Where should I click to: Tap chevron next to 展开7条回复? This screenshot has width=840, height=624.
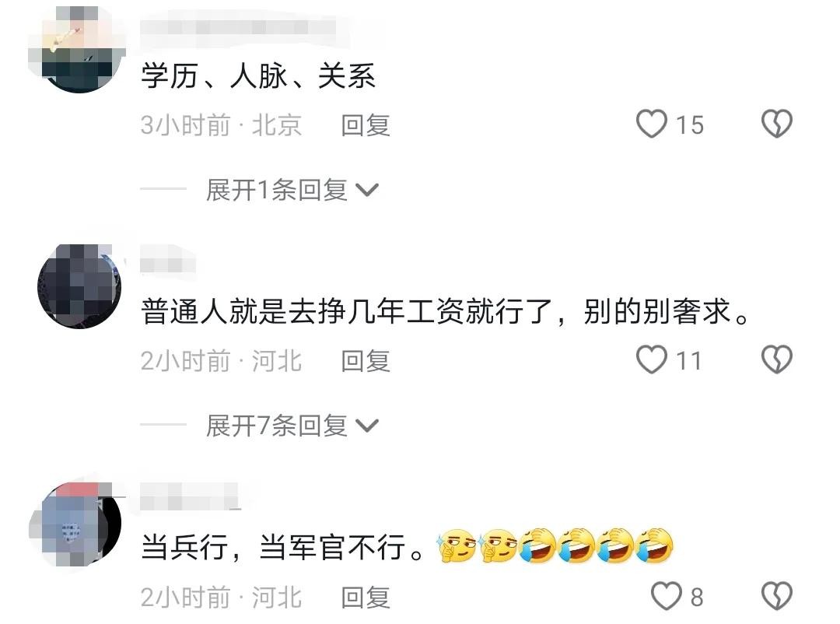(367, 426)
